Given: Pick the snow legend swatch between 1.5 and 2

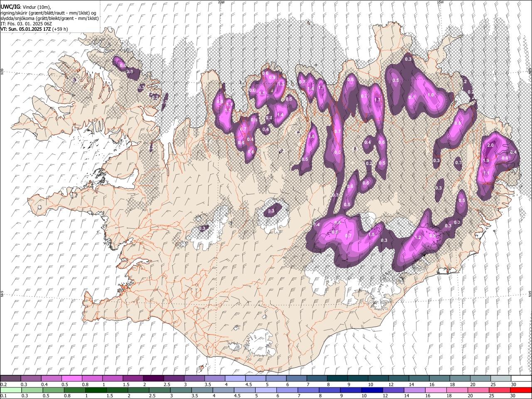Looking at the screenshot, I should pyautogui.click(x=133, y=378).
